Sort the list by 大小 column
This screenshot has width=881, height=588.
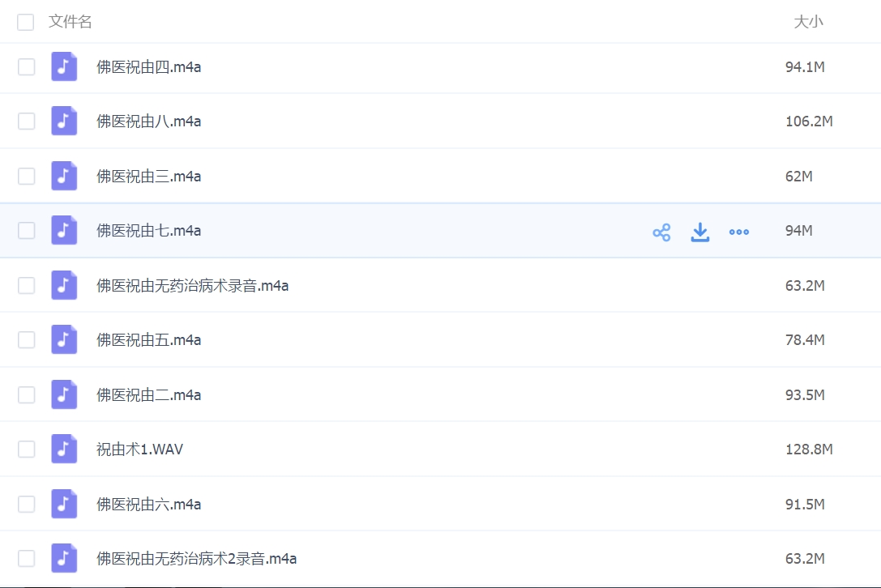[807, 22]
